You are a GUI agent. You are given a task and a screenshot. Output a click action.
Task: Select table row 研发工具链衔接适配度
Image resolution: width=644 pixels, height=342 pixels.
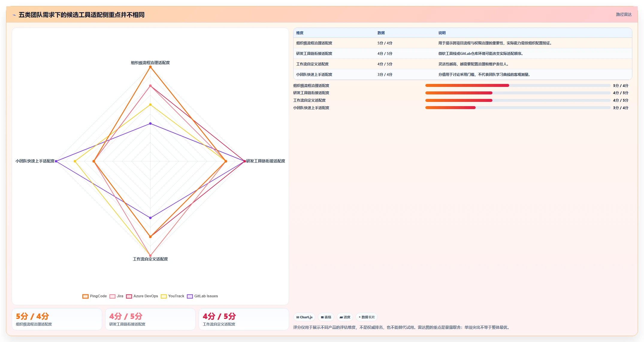pos(462,54)
